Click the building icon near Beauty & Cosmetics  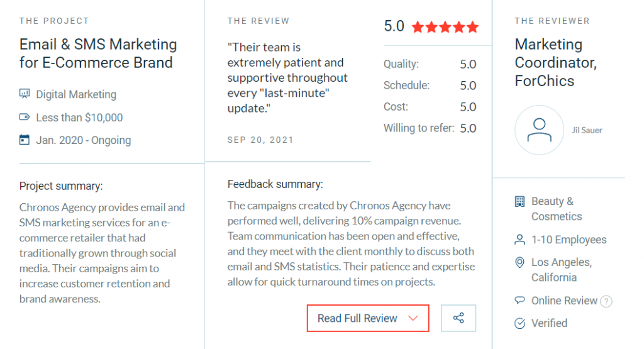[x=519, y=201]
